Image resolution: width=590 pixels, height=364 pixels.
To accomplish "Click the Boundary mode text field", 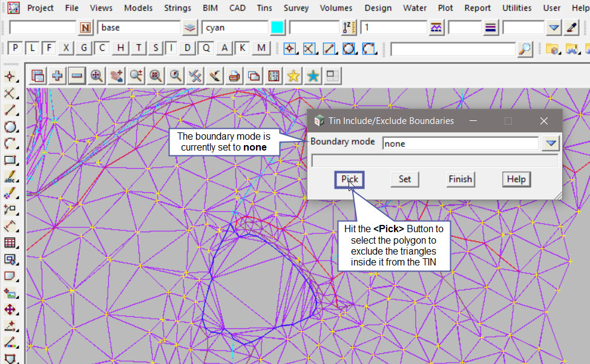I will pos(461,143).
